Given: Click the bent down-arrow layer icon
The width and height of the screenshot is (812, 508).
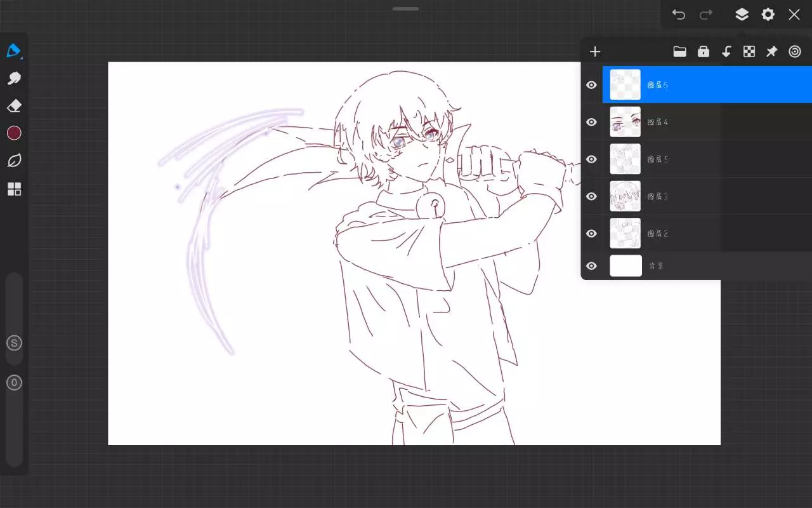Looking at the screenshot, I should [x=726, y=51].
